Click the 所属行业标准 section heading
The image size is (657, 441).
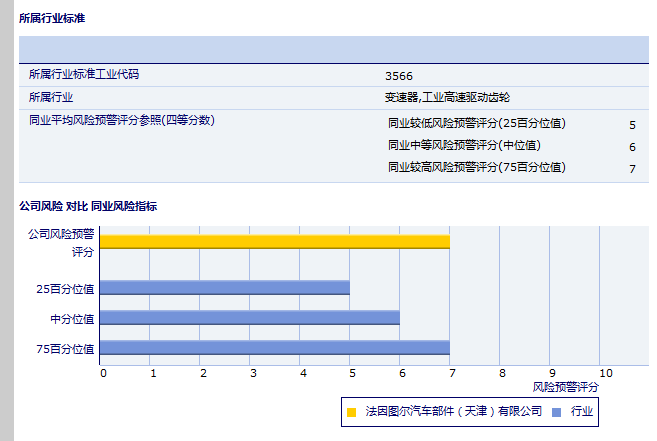pos(52,19)
